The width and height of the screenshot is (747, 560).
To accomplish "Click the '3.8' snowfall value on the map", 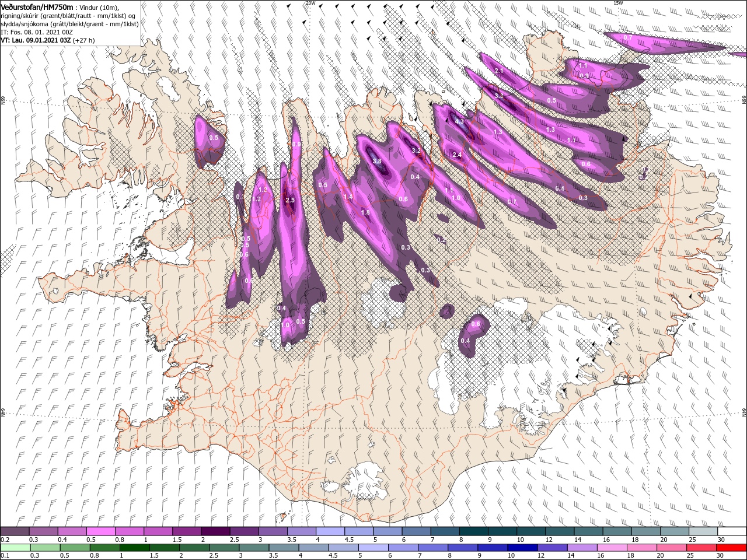I will coord(377,162).
